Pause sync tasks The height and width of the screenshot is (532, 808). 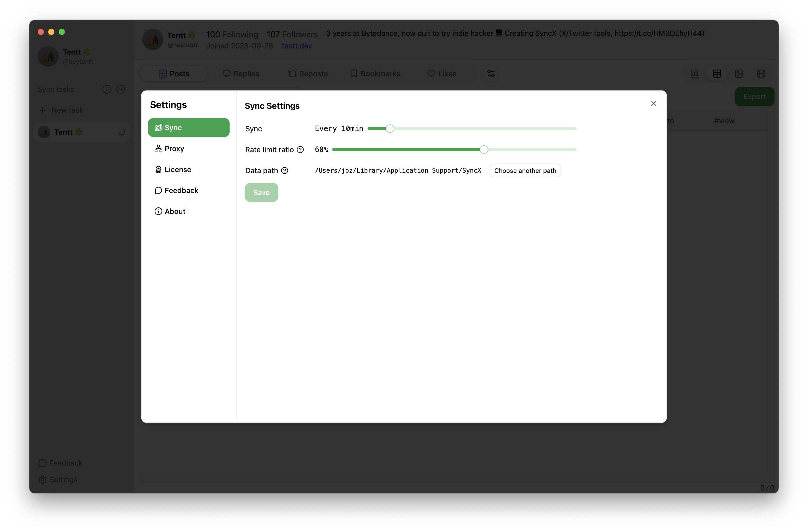(x=121, y=89)
